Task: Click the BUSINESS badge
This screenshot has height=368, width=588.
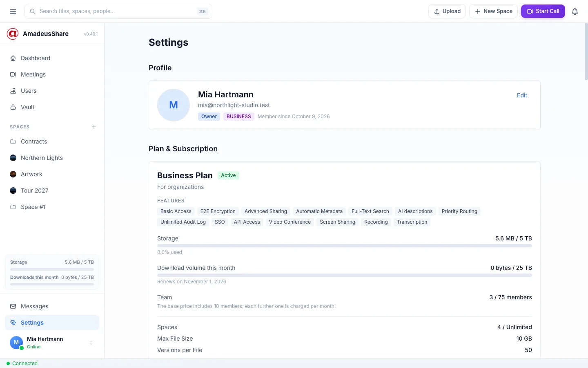Action: tap(239, 117)
